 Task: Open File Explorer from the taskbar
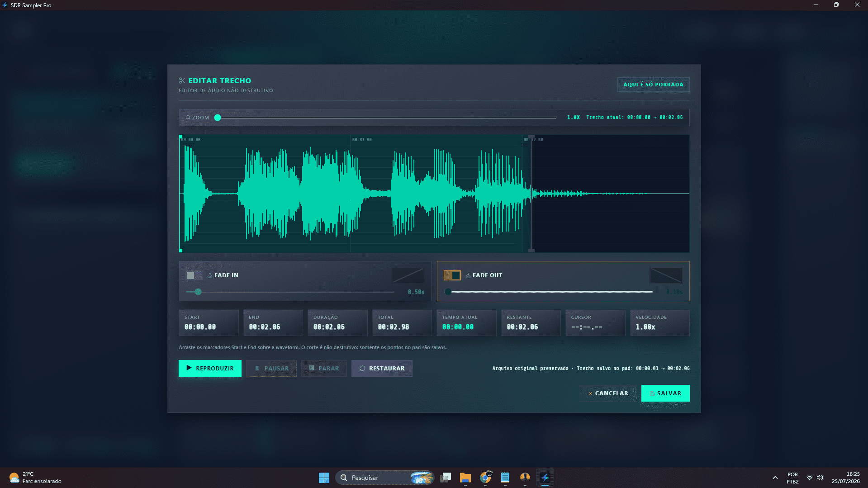click(465, 478)
